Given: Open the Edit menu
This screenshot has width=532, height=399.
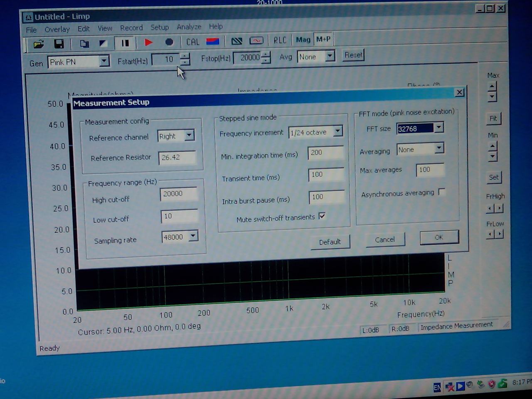Looking at the screenshot, I should tap(84, 29).
